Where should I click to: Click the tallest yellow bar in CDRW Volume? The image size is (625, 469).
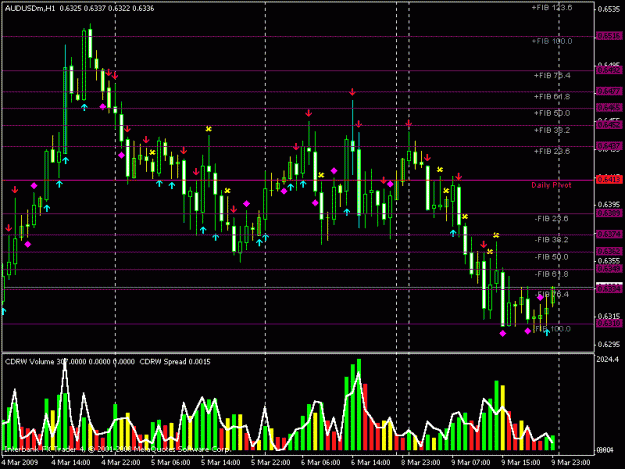pyautogui.click(x=503, y=418)
